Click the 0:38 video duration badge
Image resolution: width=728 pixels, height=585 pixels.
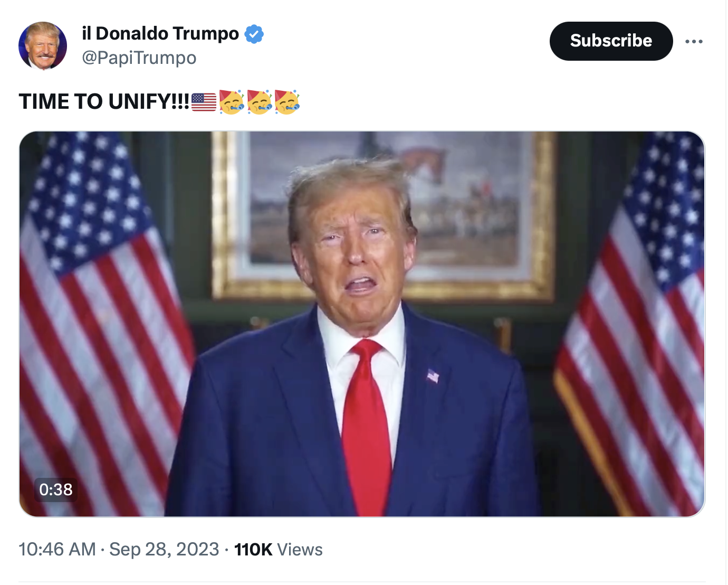click(x=56, y=489)
